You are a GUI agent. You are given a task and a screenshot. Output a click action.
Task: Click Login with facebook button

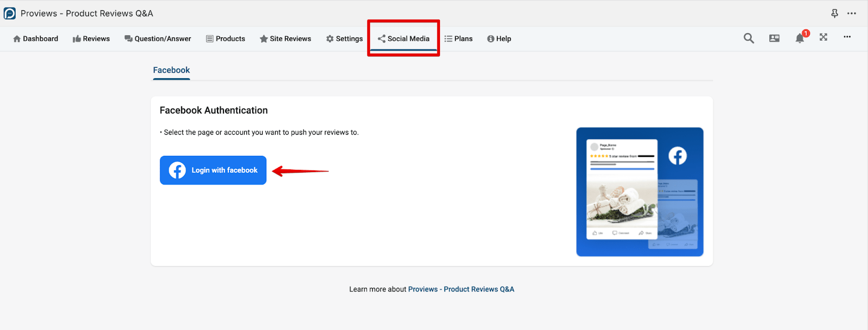(213, 170)
